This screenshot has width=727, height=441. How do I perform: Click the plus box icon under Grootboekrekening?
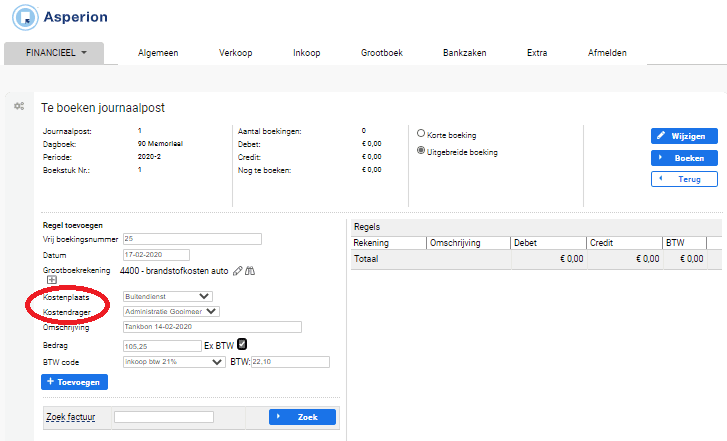tap(52, 280)
